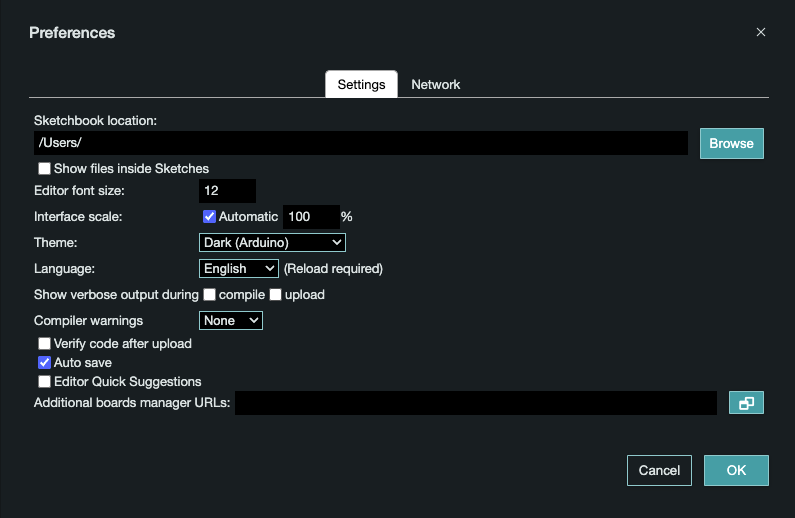795x518 pixels.
Task: Click the (Reload required) note
Action: pyautogui.click(x=333, y=269)
